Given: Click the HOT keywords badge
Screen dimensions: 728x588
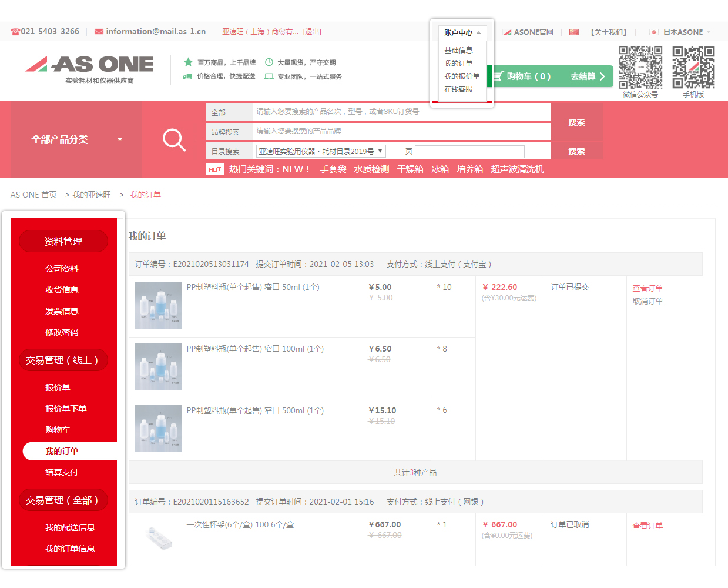Looking at the screenshot, I should tap(215, 169).
